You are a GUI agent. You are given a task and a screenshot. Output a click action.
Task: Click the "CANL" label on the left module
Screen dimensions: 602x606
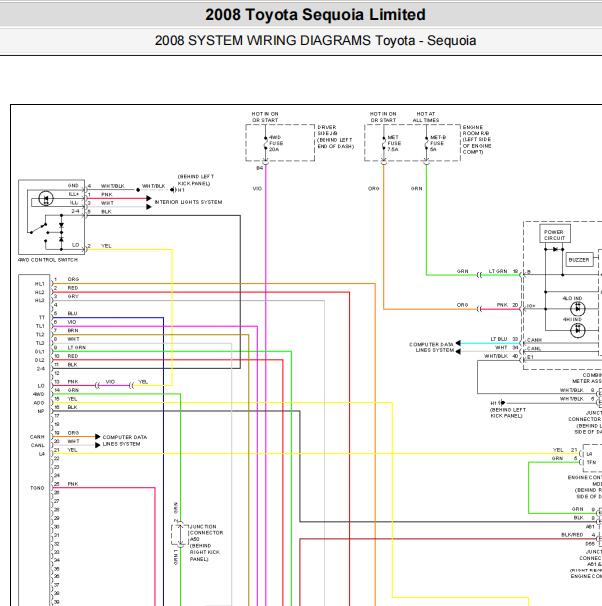tap(37, 445)
